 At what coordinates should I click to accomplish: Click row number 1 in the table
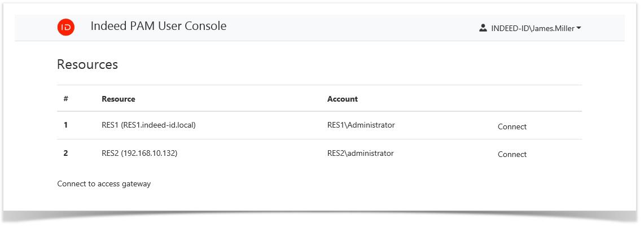pyautogui.click(x=65, y=125)
